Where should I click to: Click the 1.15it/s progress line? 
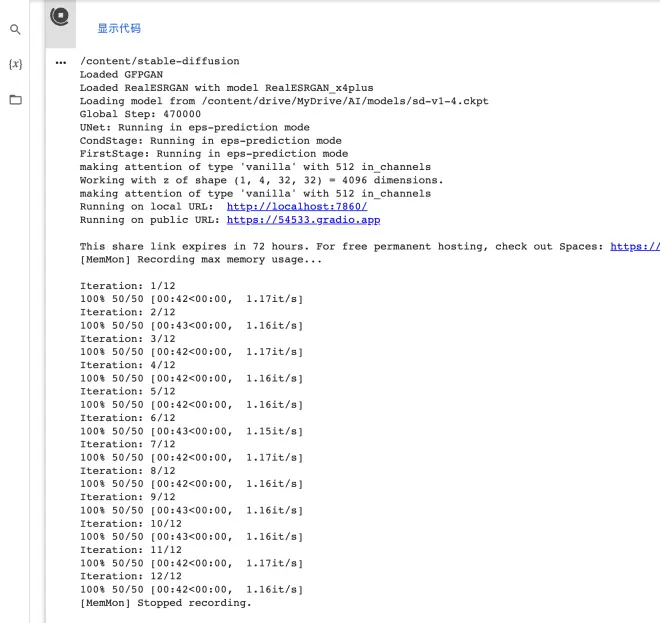pyautogui.click(x=192, y=431)
